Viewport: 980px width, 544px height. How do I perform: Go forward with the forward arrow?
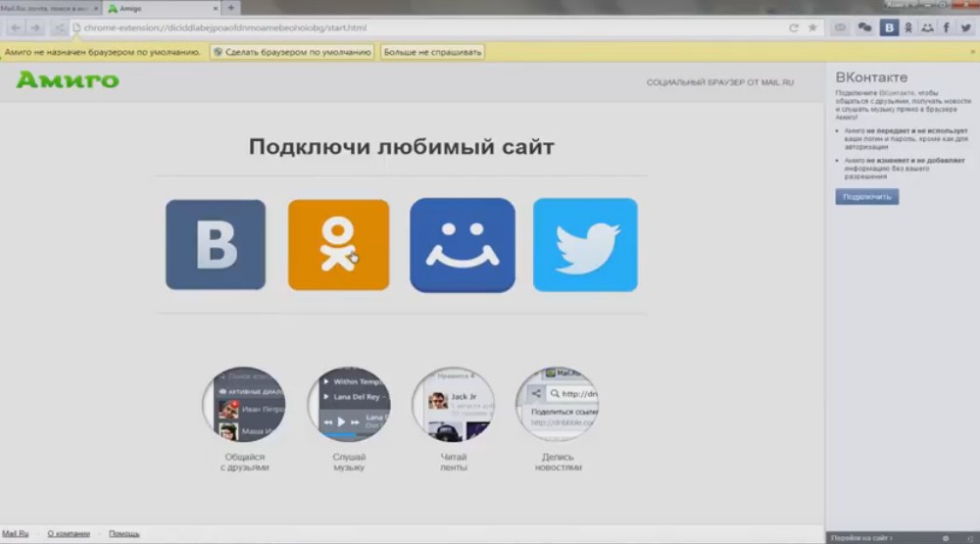(35, 27)
